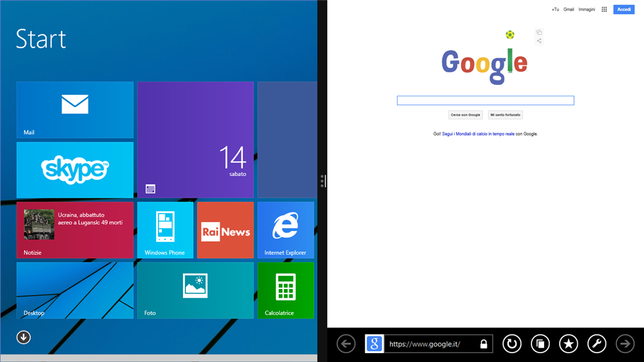
Task: Click the share icon beside the Google doodle
Action: [539, 41]
